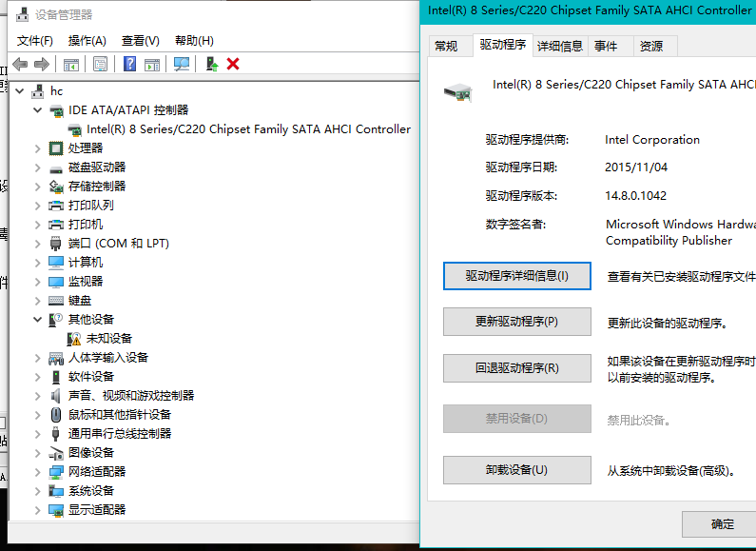Screen dimensions: 756x551
Task: Click the 卸载设备(U) button
Action: coord(516,470)
